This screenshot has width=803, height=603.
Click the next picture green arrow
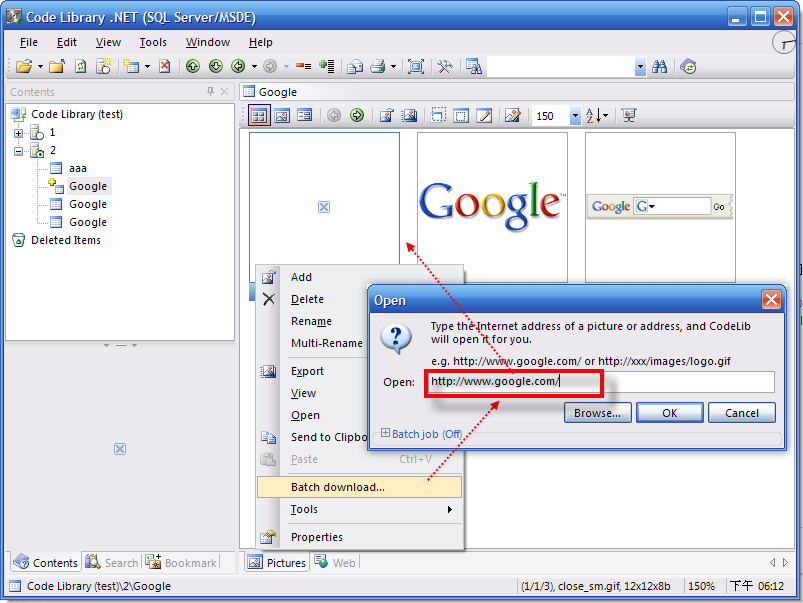point(357,115)
